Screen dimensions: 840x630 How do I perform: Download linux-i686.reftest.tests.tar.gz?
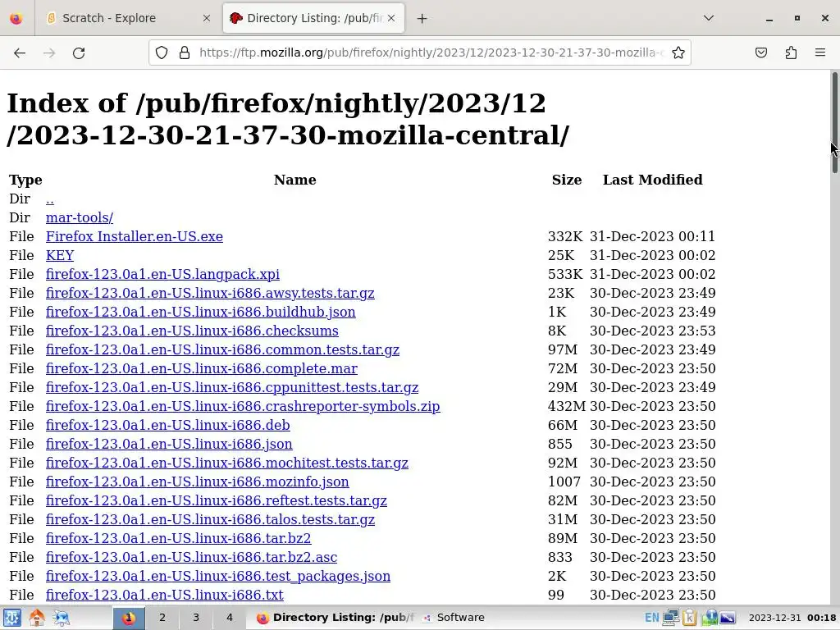tap(217, 500)
